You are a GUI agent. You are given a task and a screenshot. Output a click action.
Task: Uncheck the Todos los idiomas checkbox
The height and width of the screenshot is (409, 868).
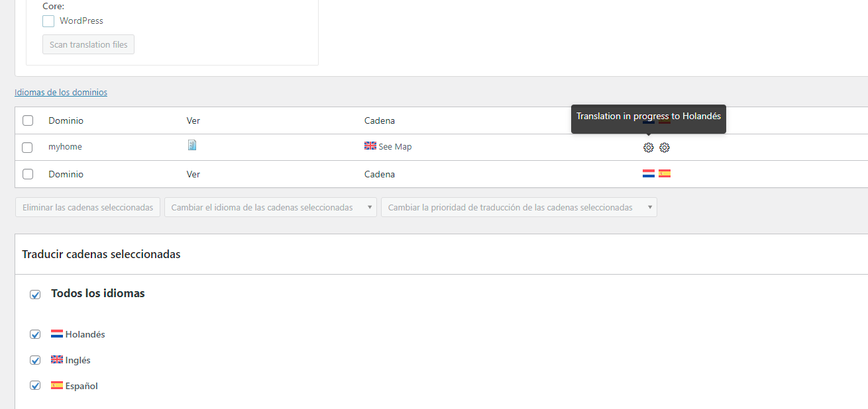(x=35, y=295)
